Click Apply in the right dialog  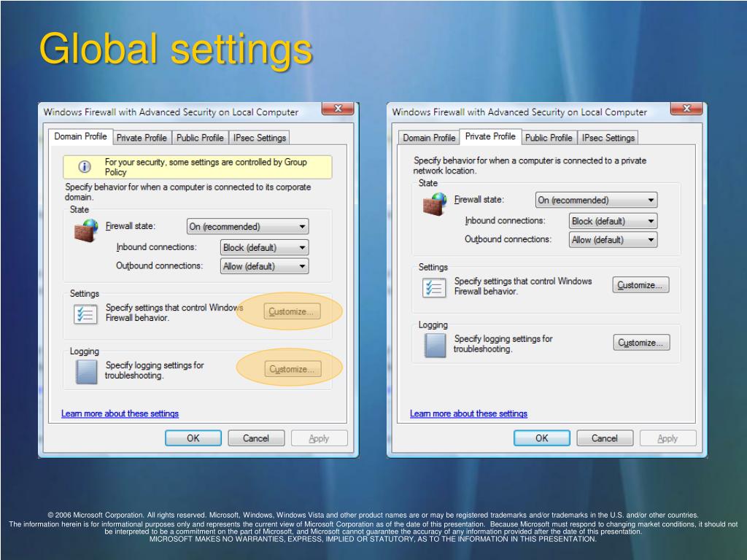pos(668,438)
